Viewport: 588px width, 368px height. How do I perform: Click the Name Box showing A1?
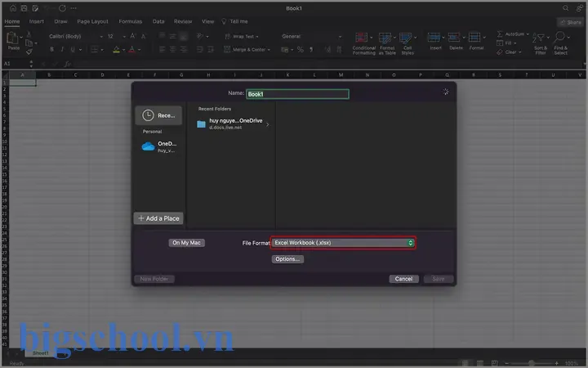click(x=16, y=64)
